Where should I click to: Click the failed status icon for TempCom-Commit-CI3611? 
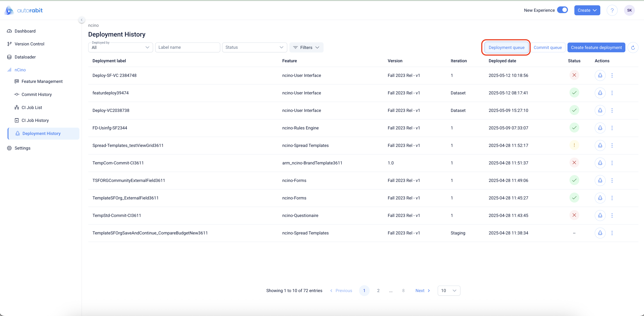coord(574,163)
